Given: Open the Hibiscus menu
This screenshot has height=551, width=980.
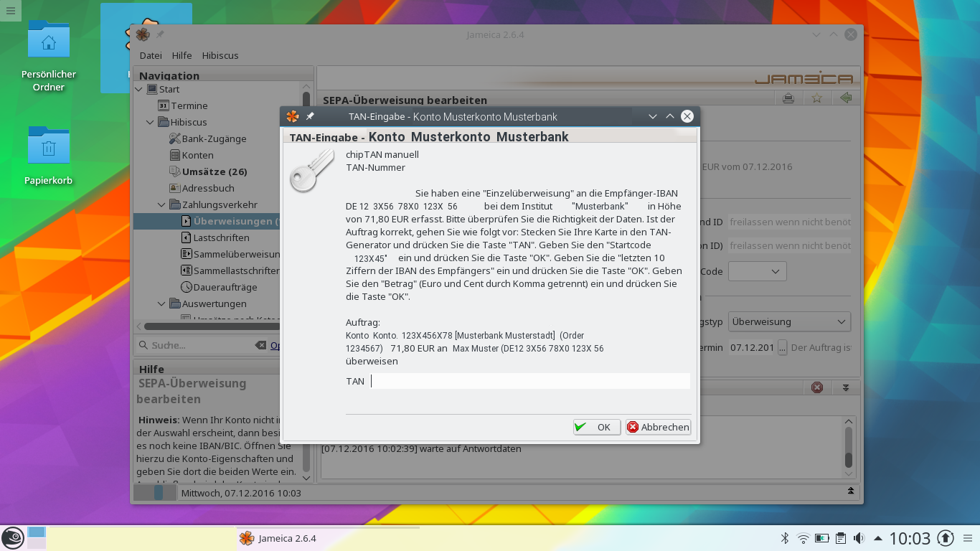Looking at the screenshot, I should 220,55.
